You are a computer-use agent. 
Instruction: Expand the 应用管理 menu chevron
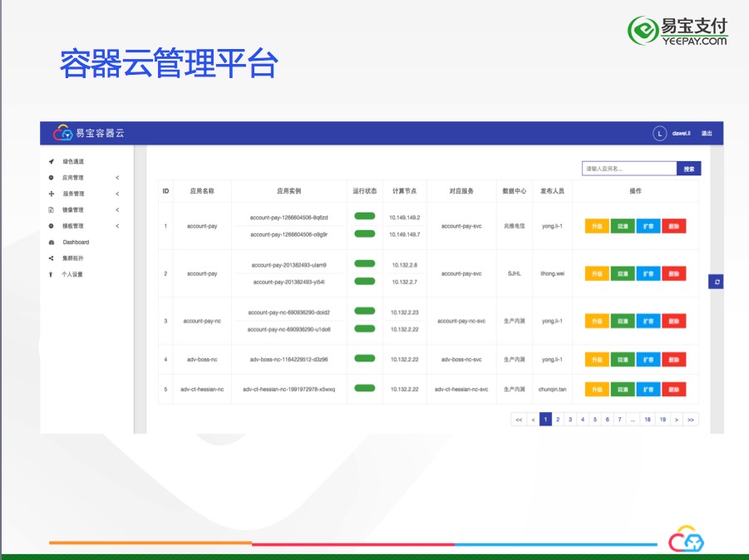[x=117, y=178]
